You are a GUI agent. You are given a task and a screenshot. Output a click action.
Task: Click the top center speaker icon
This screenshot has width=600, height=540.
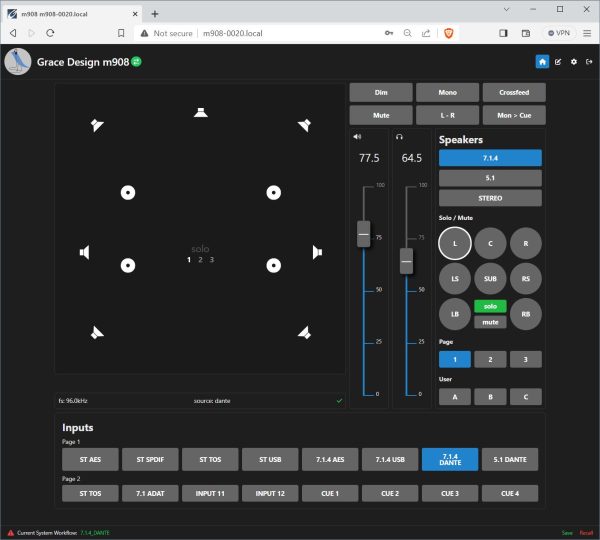pyautogui.click(x=200, y=112)
